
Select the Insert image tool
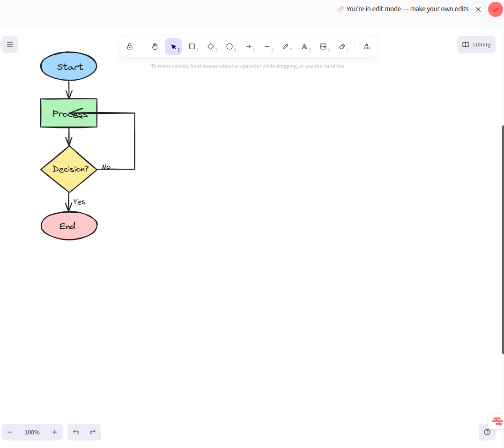click(x=323, y=47)
